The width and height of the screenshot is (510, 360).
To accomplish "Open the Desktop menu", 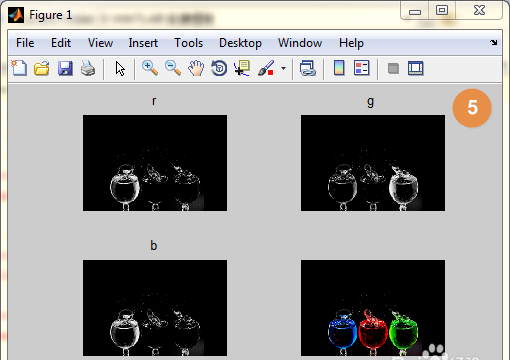I will 240,43.
